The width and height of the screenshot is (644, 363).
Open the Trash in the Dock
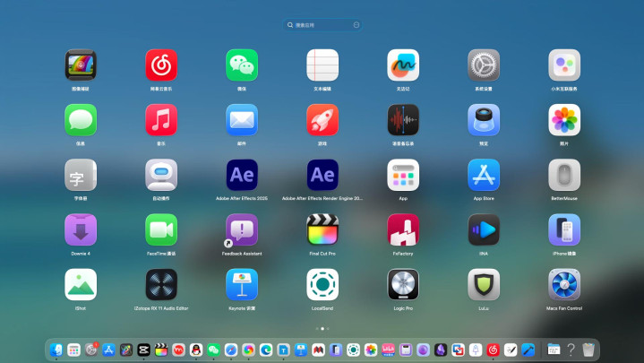[588, 350]
